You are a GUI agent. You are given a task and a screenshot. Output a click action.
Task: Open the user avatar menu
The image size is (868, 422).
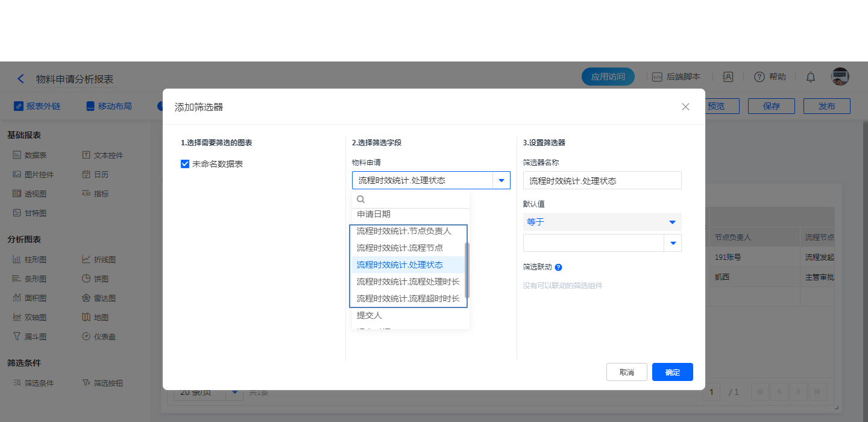pyautogui.click(x=840, y=77)
